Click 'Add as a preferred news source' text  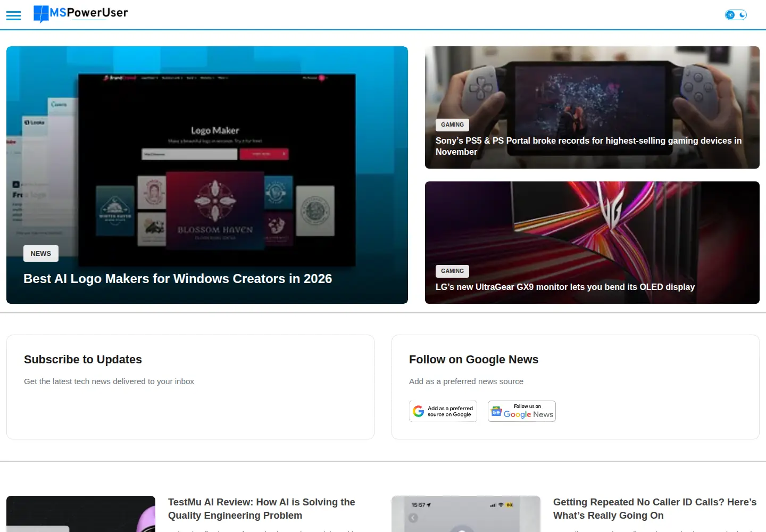point(466,381)
